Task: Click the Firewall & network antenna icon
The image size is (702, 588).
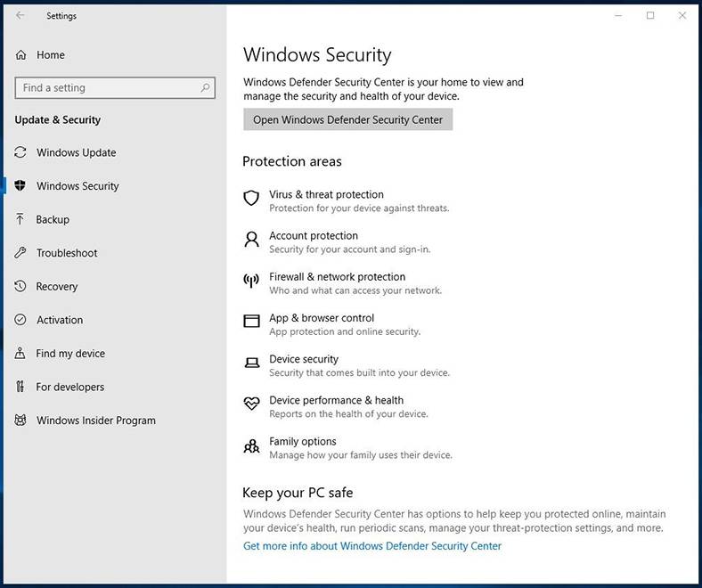Action: tap(251, 281)
